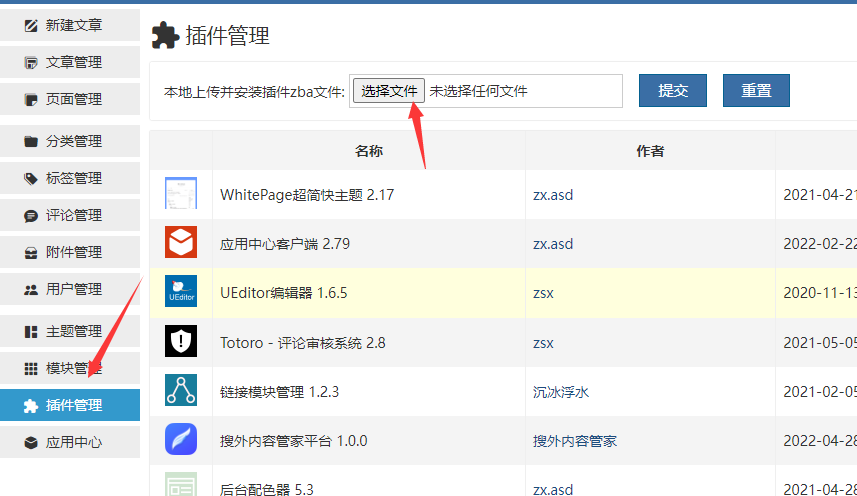Open 页面管理 sidebar item
857x496 pixels.
click(70, 99)
